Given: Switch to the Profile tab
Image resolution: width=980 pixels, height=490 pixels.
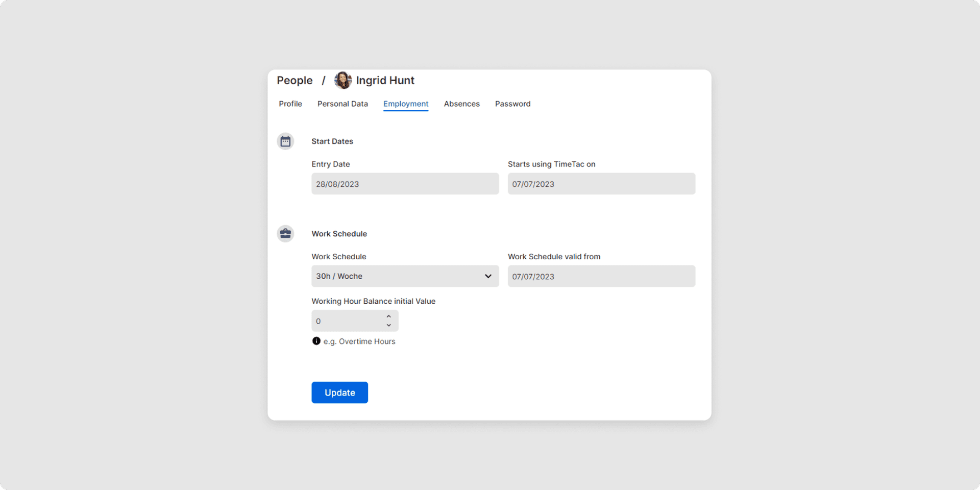Looking at the screenshot, I should point(290,104).
